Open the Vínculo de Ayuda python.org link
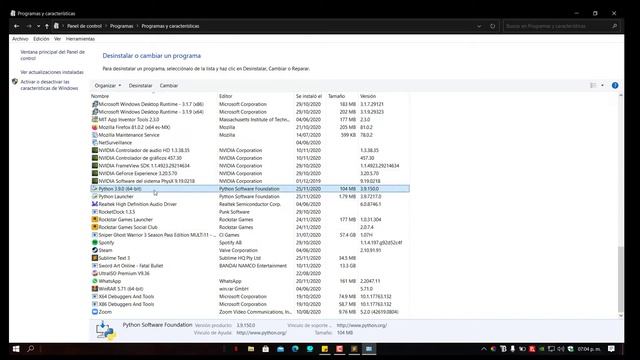 pos(261,333)
